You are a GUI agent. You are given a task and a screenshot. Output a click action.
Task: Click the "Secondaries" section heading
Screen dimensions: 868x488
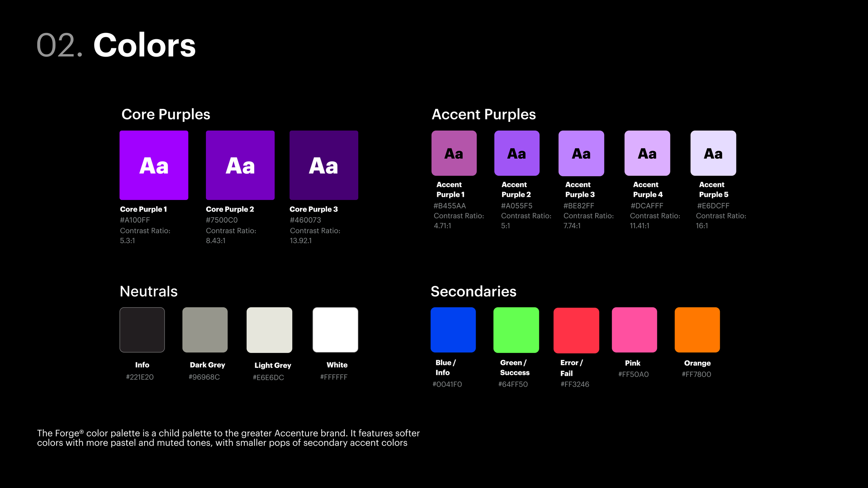474,292
